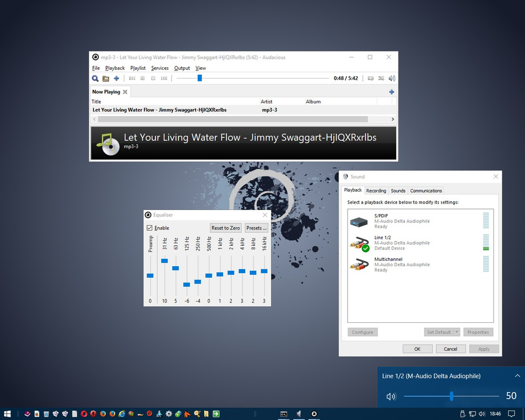This screenshot has width=525, height=420.
Task: Click the Apply button in Sound
Action: coord(484,349)
